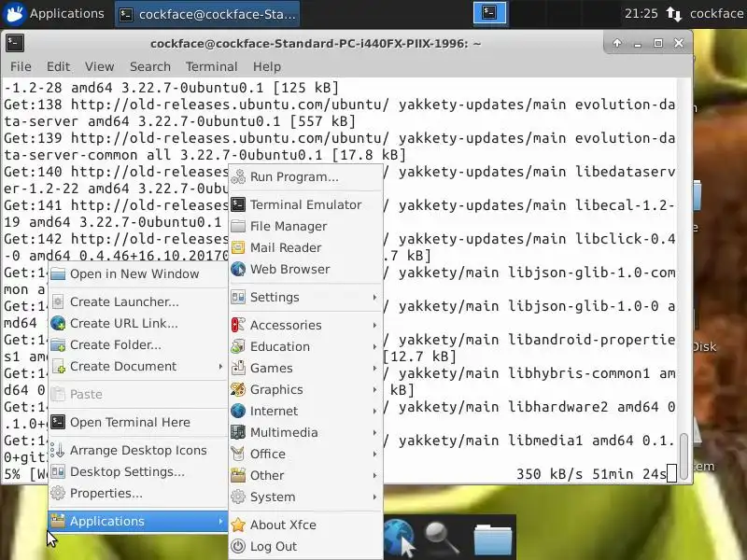
Task: Click the Education flask icon
Action: 238,346
